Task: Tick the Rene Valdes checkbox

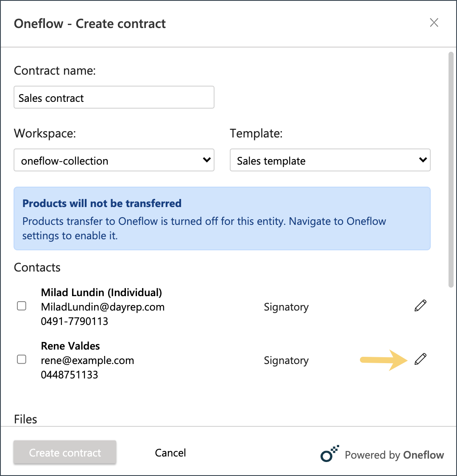Action: (x=22, y=359)
